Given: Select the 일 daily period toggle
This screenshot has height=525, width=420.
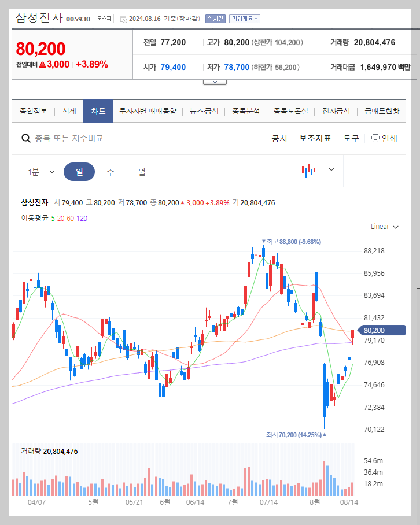Looking at the screenshot, I should pos(79,172).
